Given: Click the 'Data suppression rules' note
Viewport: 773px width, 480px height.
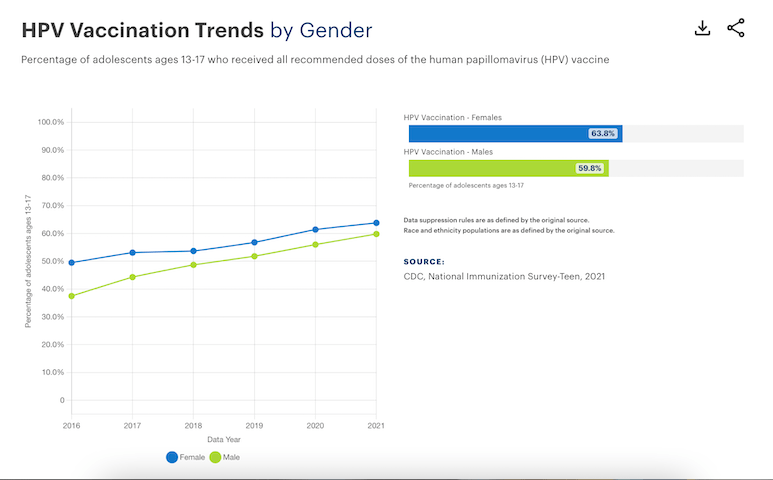Looking at the screenshot, I should click(496, 220).
